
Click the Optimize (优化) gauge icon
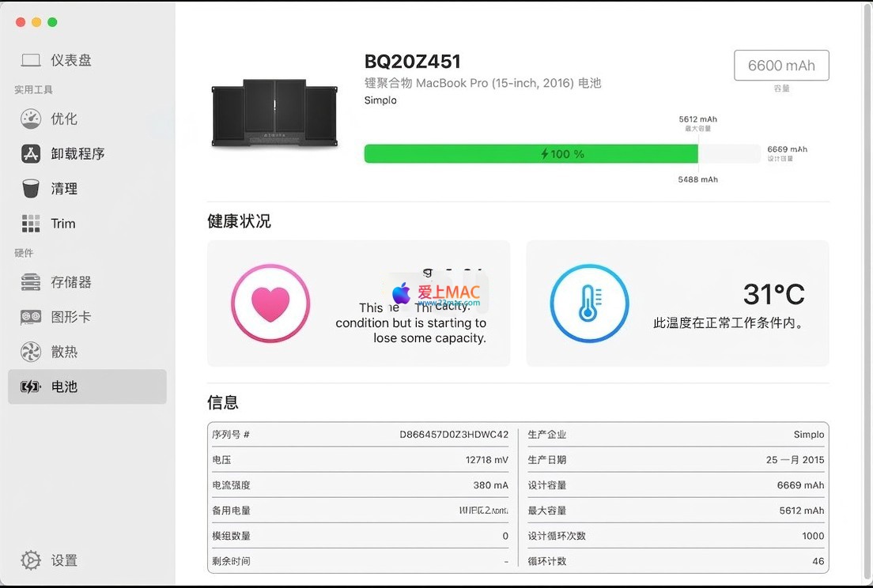(31, 119)
